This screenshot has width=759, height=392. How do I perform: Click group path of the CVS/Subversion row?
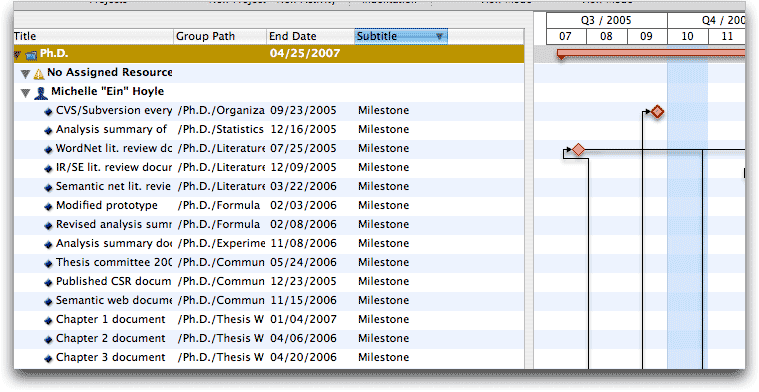click(x=221, y=110)
